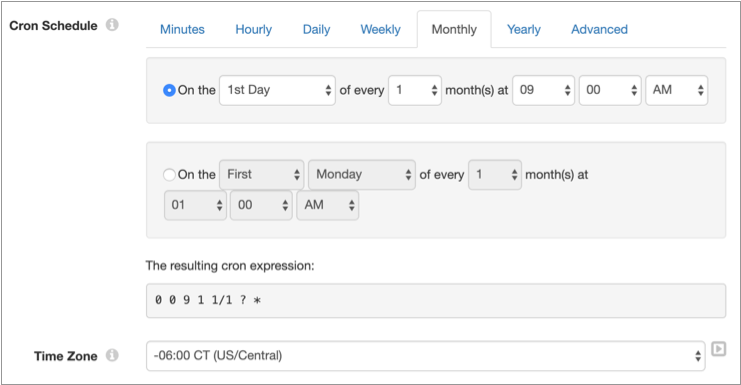
Task: Open the 09 hour dropdown
Action: coord(543,90)
